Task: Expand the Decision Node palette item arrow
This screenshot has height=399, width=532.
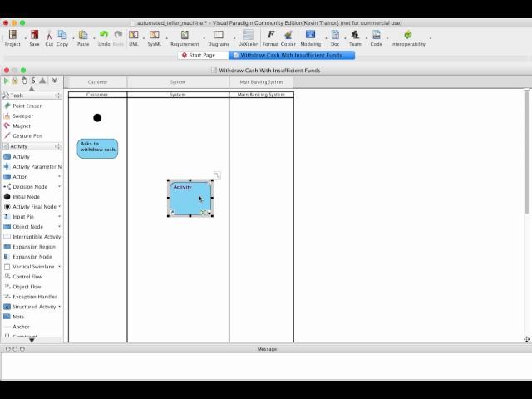Action: 59,186
